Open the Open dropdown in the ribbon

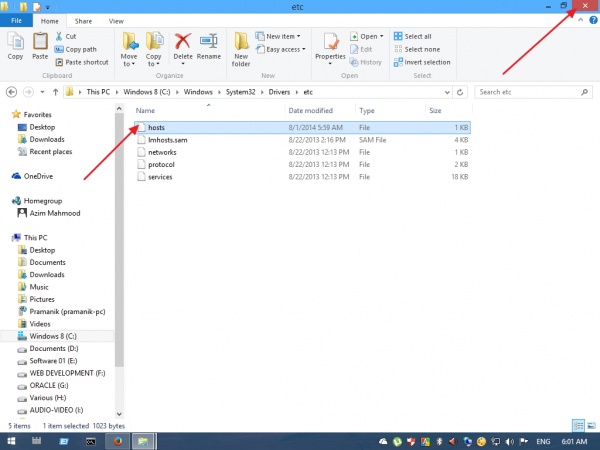367,36
